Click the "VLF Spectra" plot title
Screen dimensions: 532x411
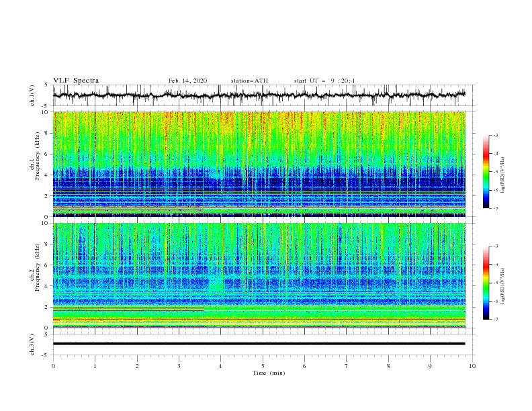(76, 81)
